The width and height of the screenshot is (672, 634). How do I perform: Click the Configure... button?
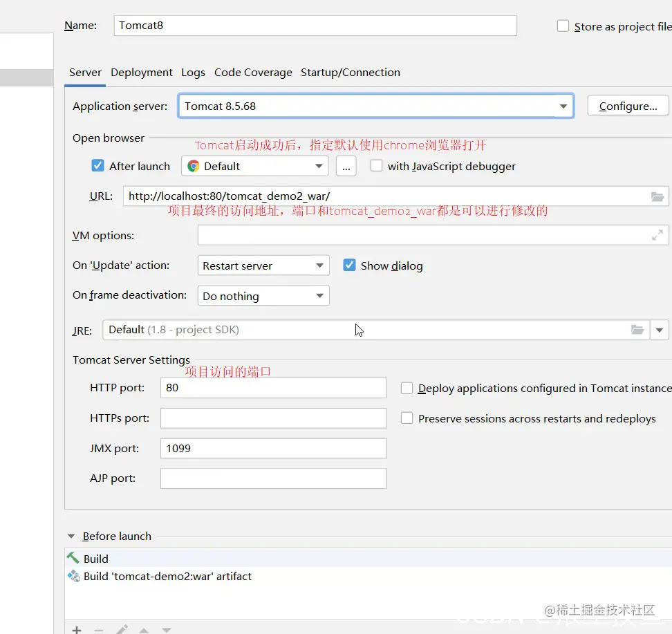[x=628, y=106]
